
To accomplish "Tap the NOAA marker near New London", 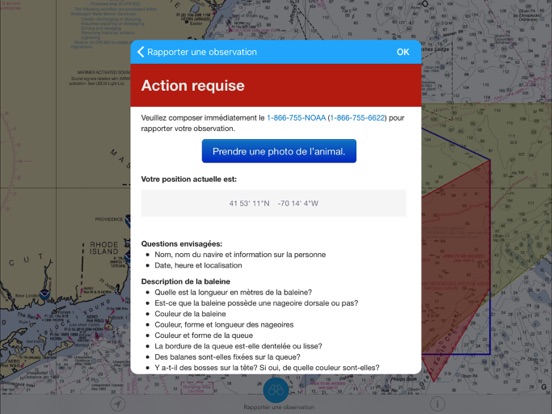I will click(x=45, y=294).
